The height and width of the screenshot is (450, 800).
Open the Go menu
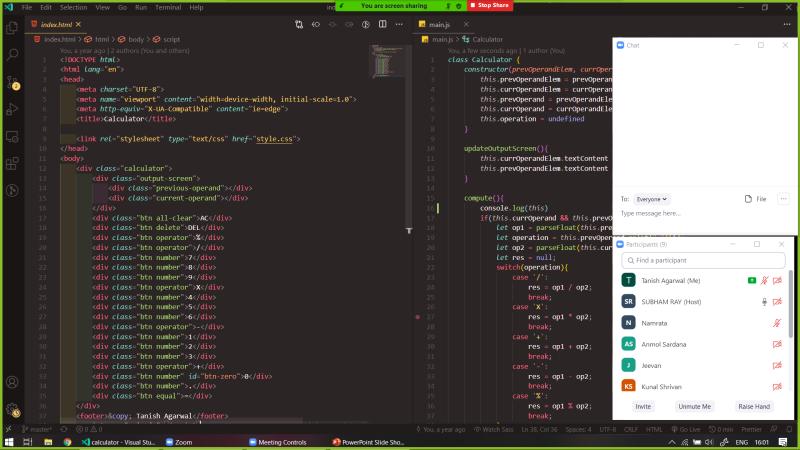click(x=122, y=7)
